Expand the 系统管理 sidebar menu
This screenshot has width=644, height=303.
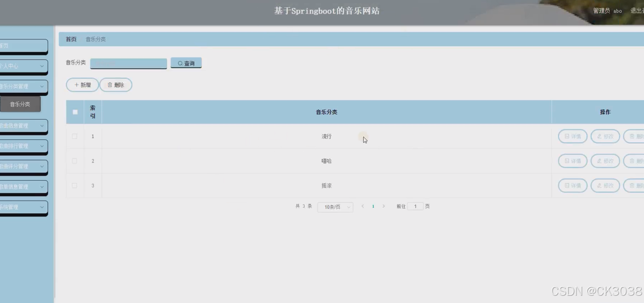click(x=24, y=207)
